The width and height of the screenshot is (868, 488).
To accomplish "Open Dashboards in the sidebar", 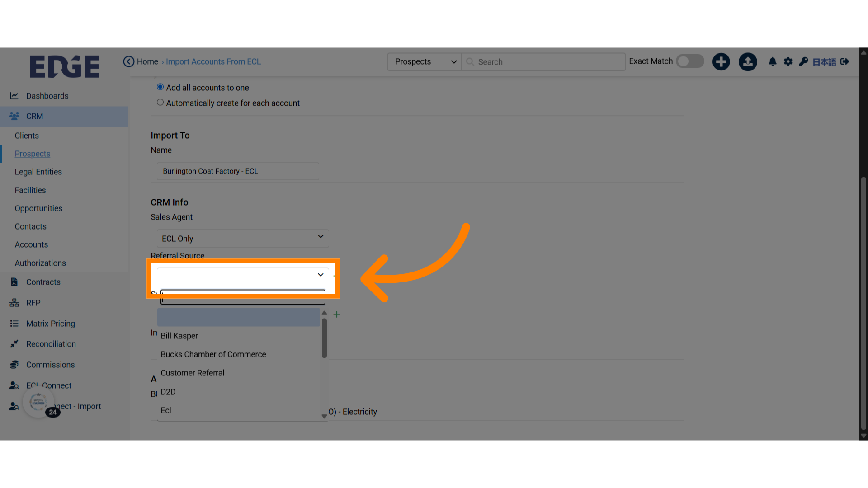I will [47, 96].
